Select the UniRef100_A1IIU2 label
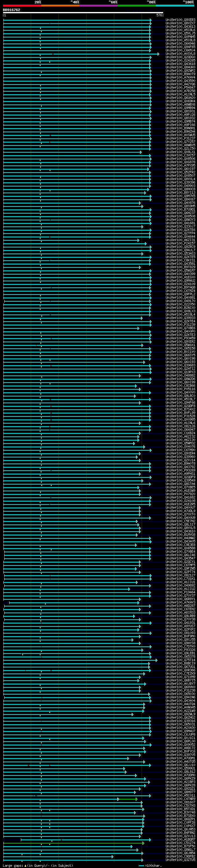 pyautogui.click(x=180, y=589)
